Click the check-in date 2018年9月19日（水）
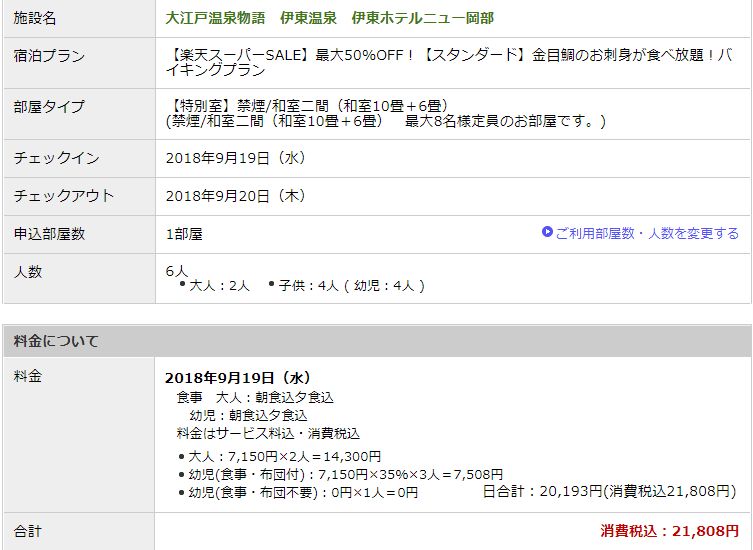Viewport: 753px width, 550px height. [x=236, y=158]
